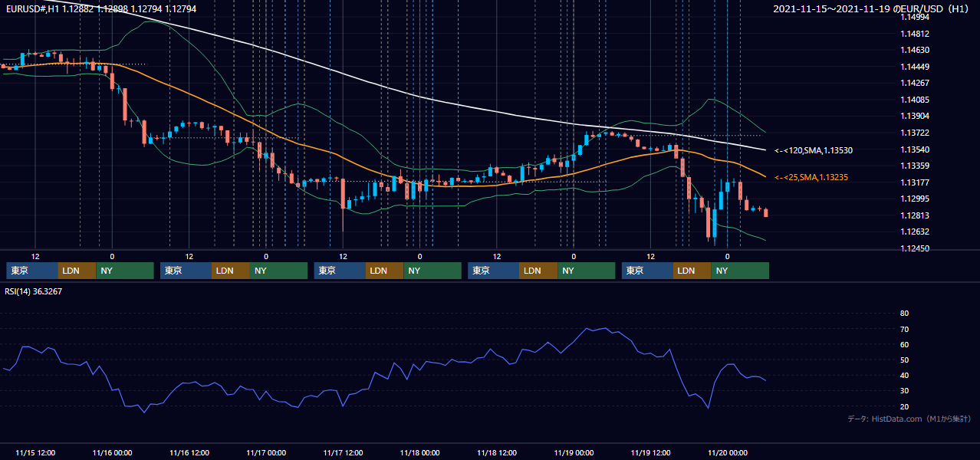The height and width of the screenshot is (460, 980).
Task: Click the 11/16 00:00 time axis label
Action: point(112,452)
